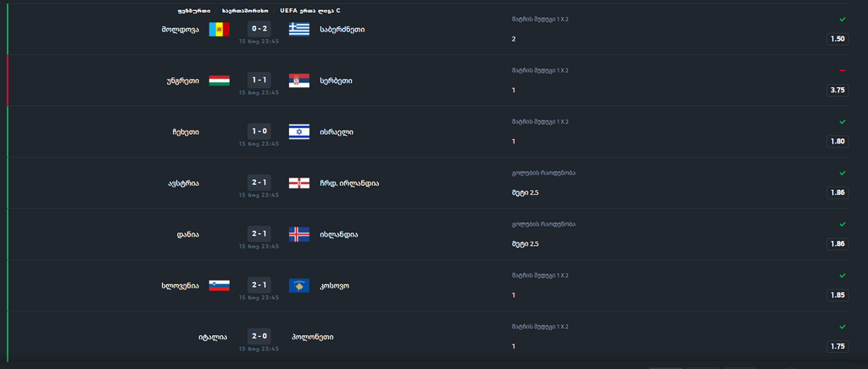The width and height of the screenshot is (868, 369).
Task: Click the Serbia flag icon
Action: click(299, 81)
